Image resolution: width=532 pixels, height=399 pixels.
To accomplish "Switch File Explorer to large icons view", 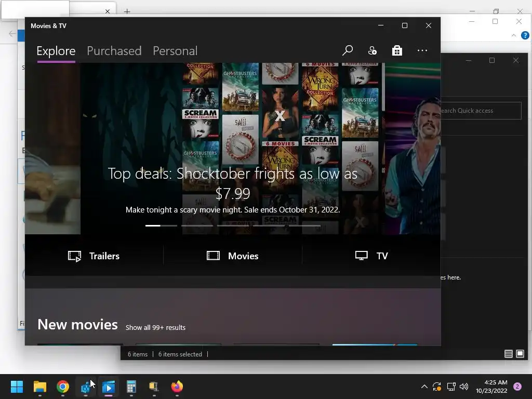I will [x=520, y=354].
